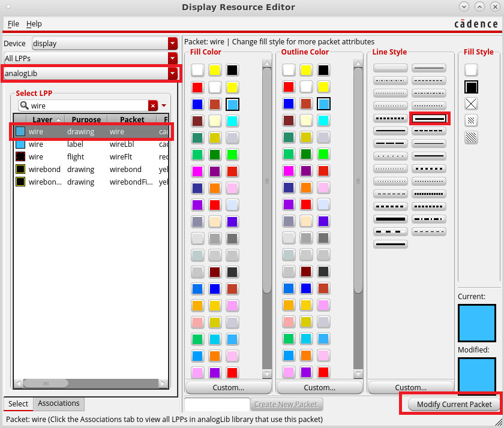Image resolution: width=504 pixels, height=428 pixels.
Task: Click the magnifier icon in LPP search
Action: pyautogui.click(x=24, y=106)
